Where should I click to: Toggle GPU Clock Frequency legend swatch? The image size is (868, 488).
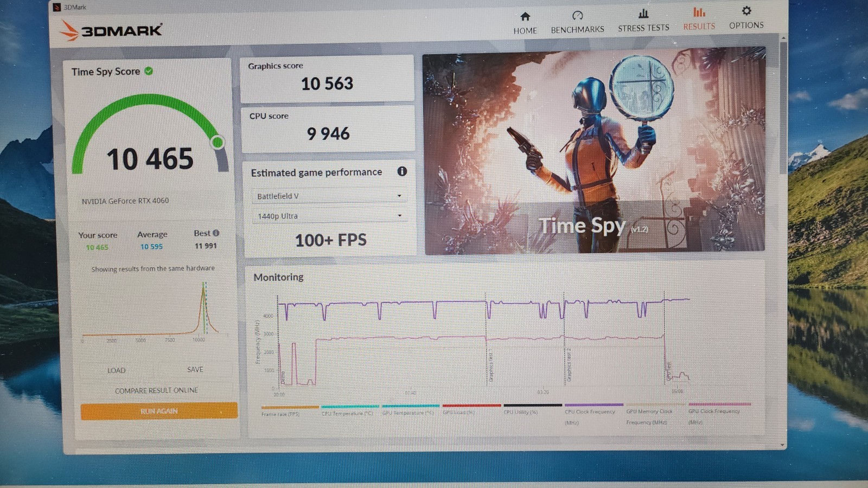coord(719,404)
